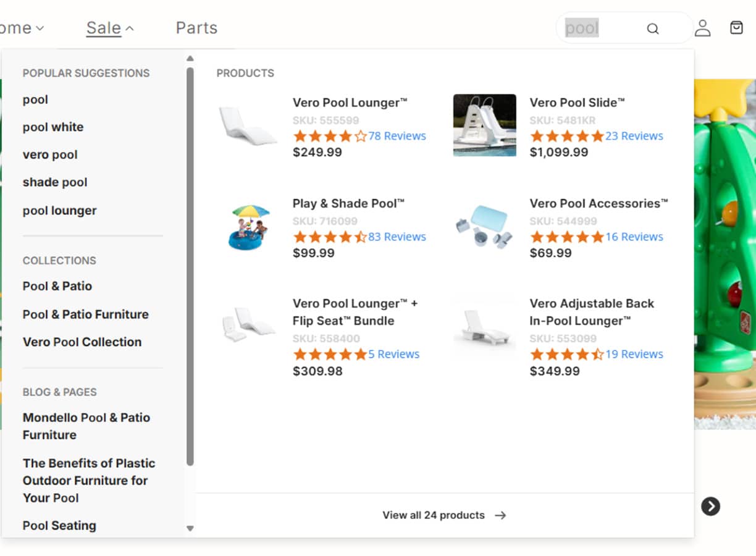Click the pool search input field
The width and height of the screenshot is (756, 556).
(602, 28)
